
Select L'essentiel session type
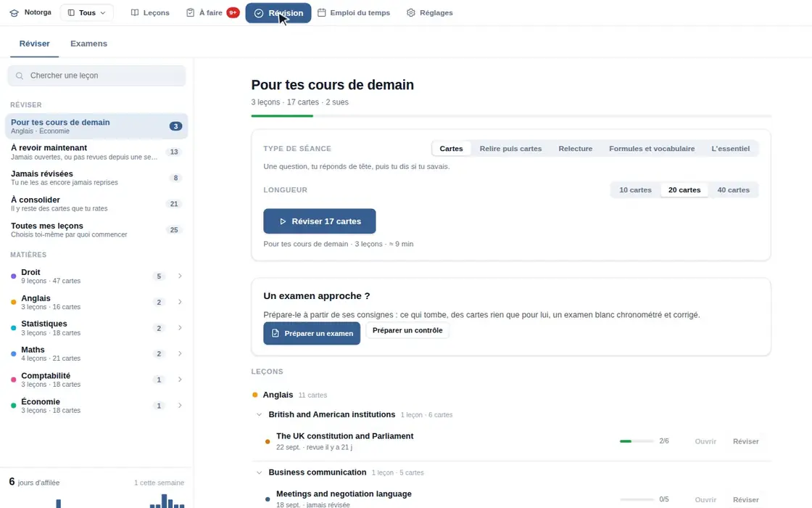(730, 149)
